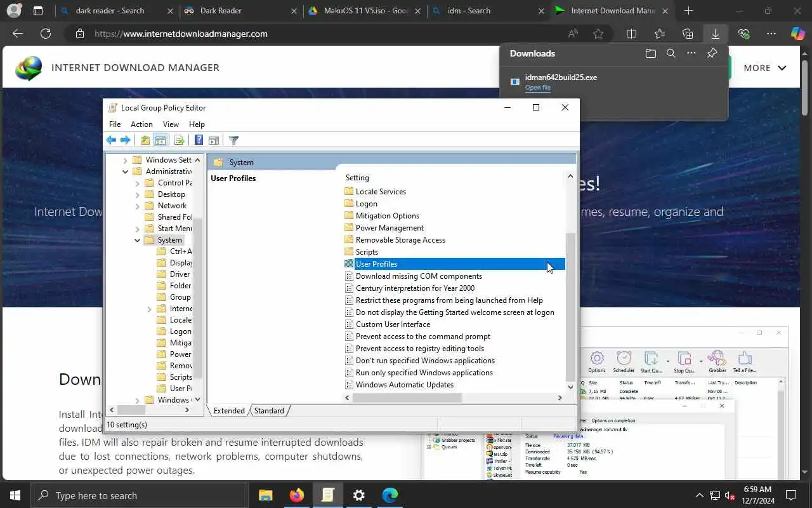Image resolution: width=812 pixels, height=508 pixels.
Task: Click the Up one level folder icon
Action: click(145, 140)
